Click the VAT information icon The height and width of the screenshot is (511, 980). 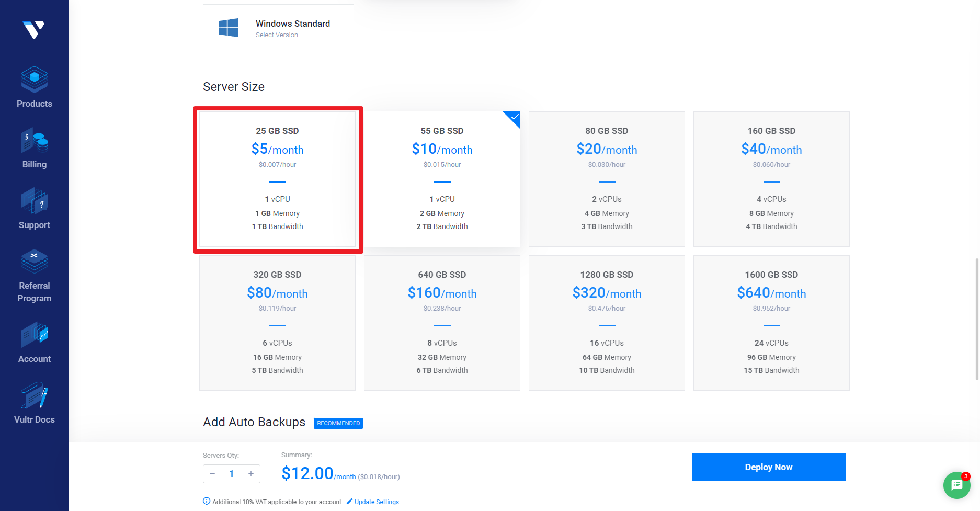[207, 501]
